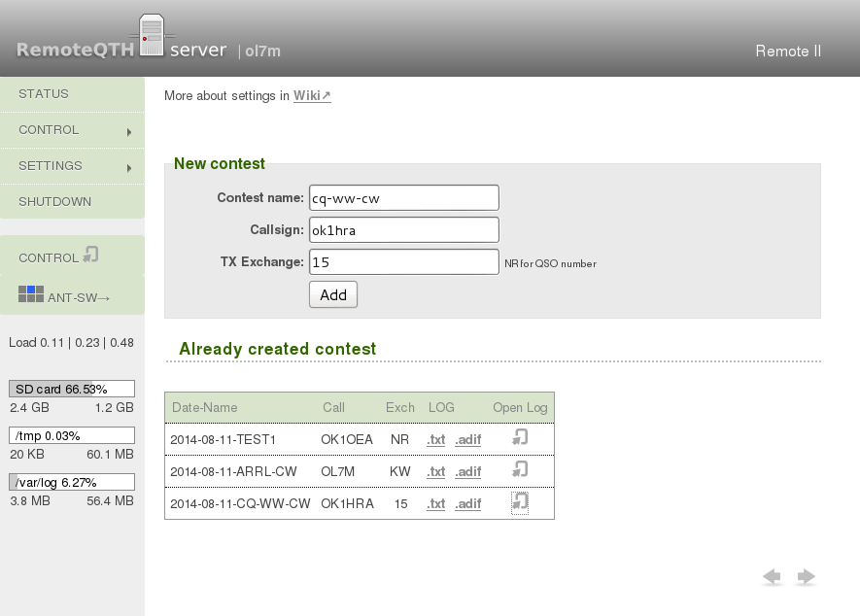Click the 'NR for QSO number' hint text
This screenshot has height=616, width=860.
coord(550,264)
